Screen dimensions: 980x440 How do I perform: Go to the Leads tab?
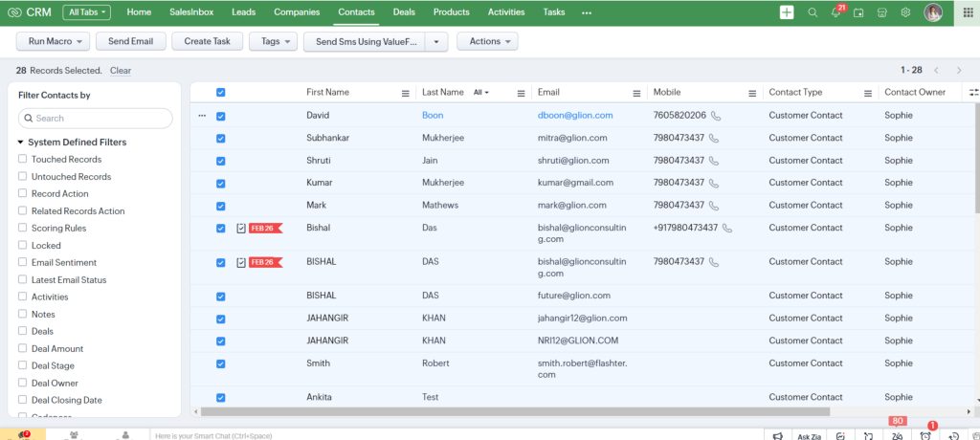coord(243,12)
